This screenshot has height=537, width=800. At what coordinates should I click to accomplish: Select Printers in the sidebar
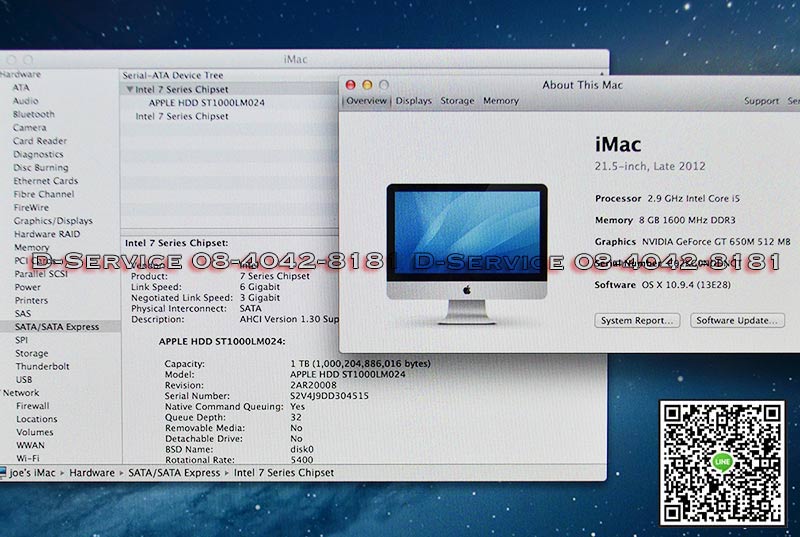point(31,300)
